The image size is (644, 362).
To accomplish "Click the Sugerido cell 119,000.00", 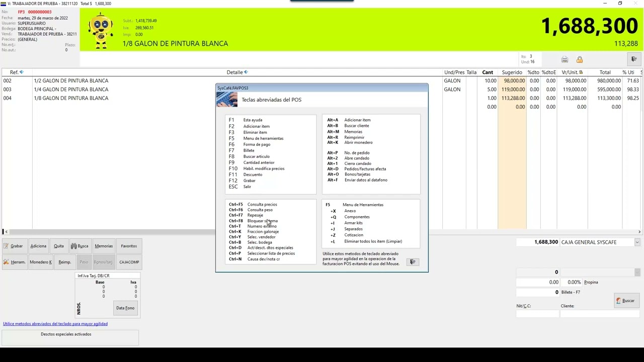I will [x=512, y=89].
